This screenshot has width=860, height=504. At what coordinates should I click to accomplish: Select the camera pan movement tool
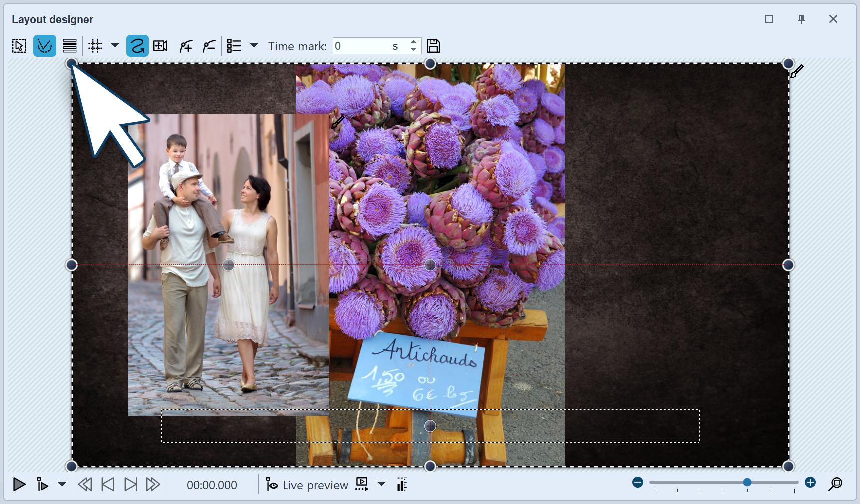tap(160, 45)
